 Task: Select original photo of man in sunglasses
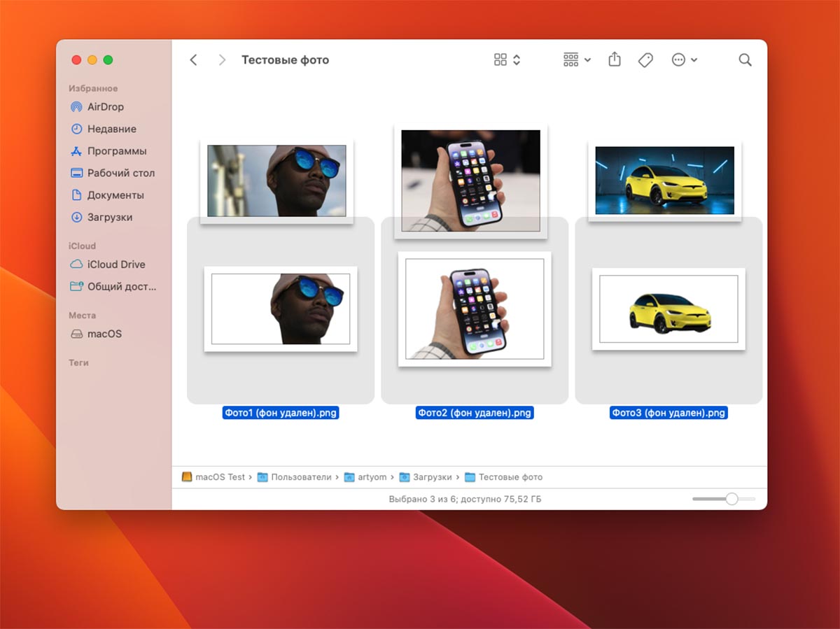(277, 181)
